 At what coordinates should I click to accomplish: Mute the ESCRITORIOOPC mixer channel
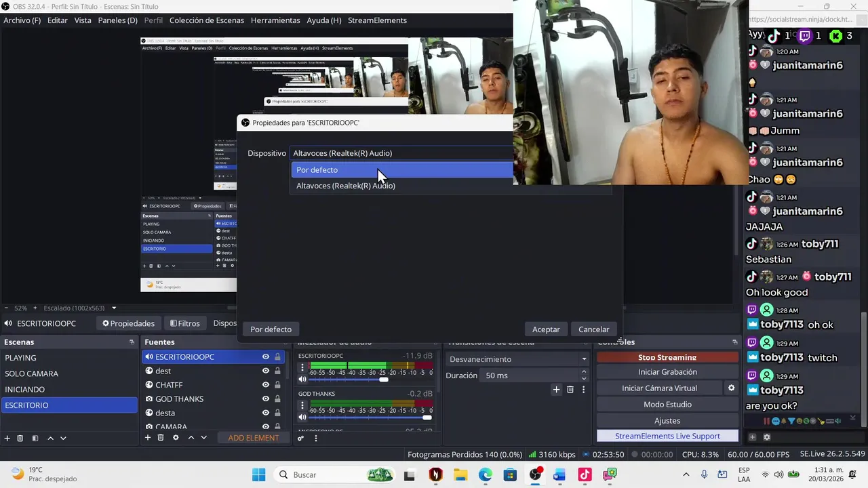pyautogui.click(x=302, y=380)
